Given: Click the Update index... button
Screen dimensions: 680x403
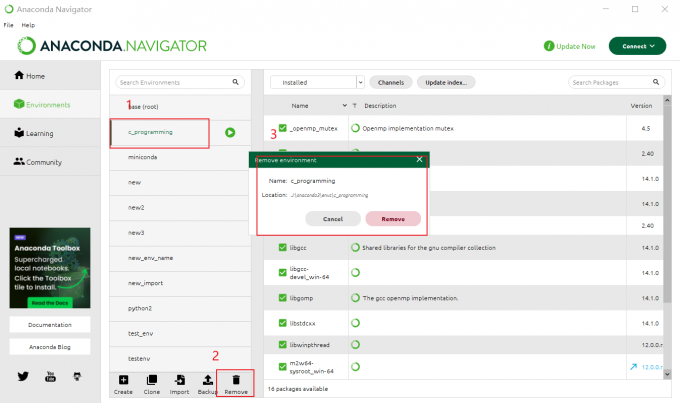Looking at the screenshot, I should coord(446,82).
